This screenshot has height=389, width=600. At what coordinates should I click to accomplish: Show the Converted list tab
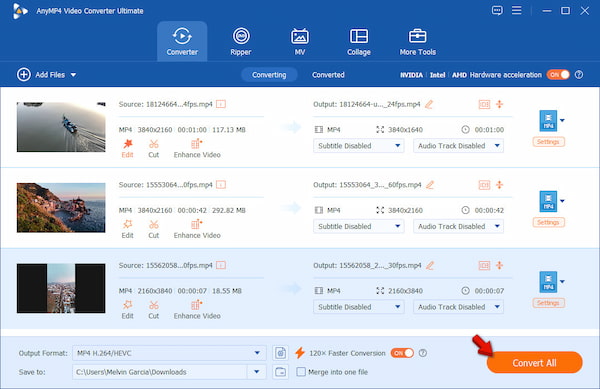[x=328, y=75]
